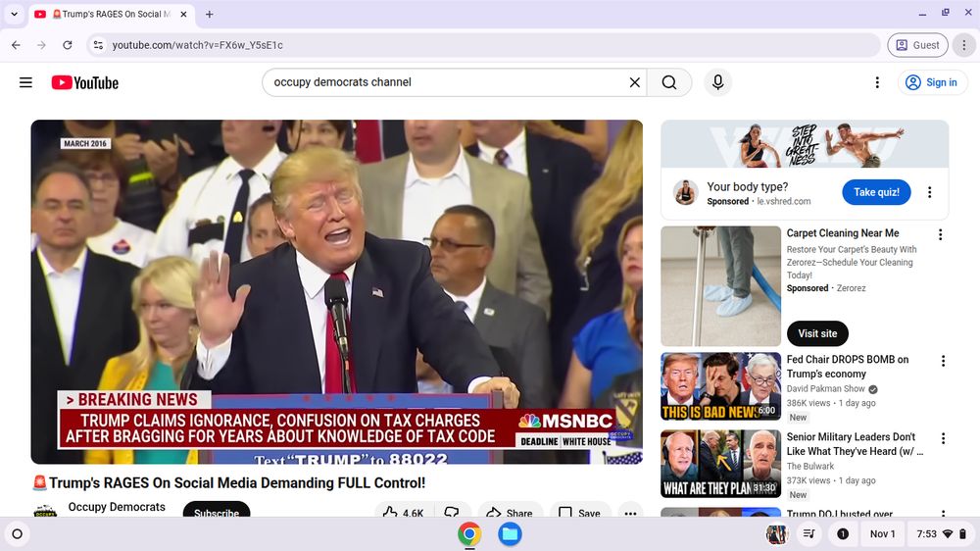980x551 pixels.
Task: Save video to a playlist
Action: [x=580, y=511]
